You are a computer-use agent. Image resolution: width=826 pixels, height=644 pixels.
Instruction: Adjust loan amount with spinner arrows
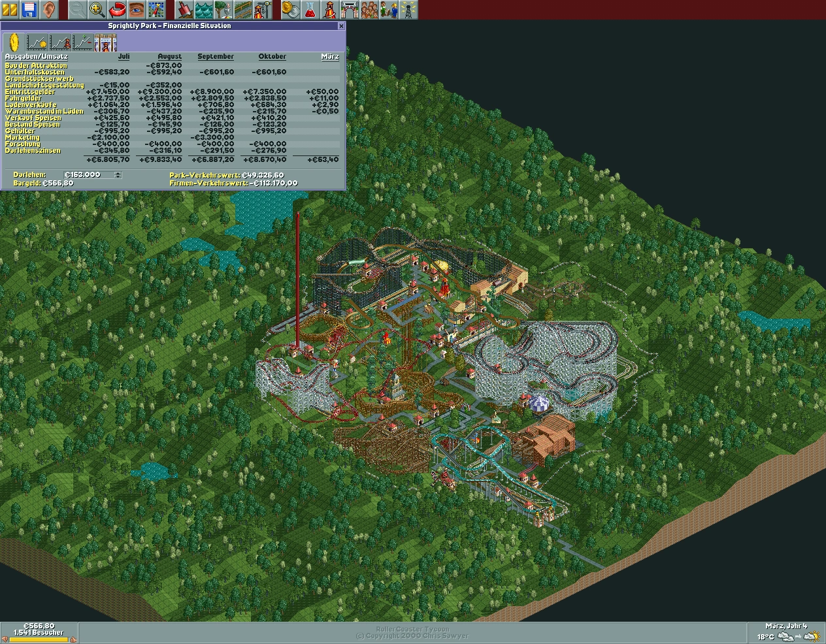(118, 175)
